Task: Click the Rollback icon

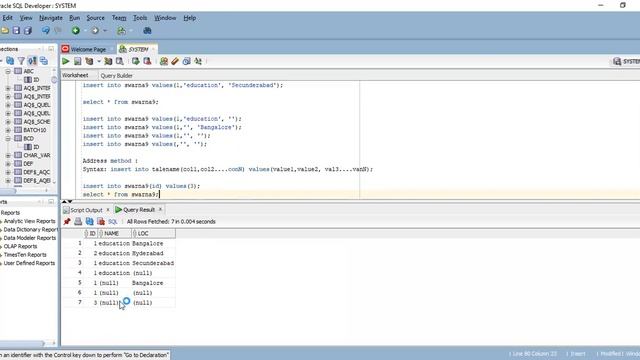Action: pyautogui.click(x=147, y=61)
